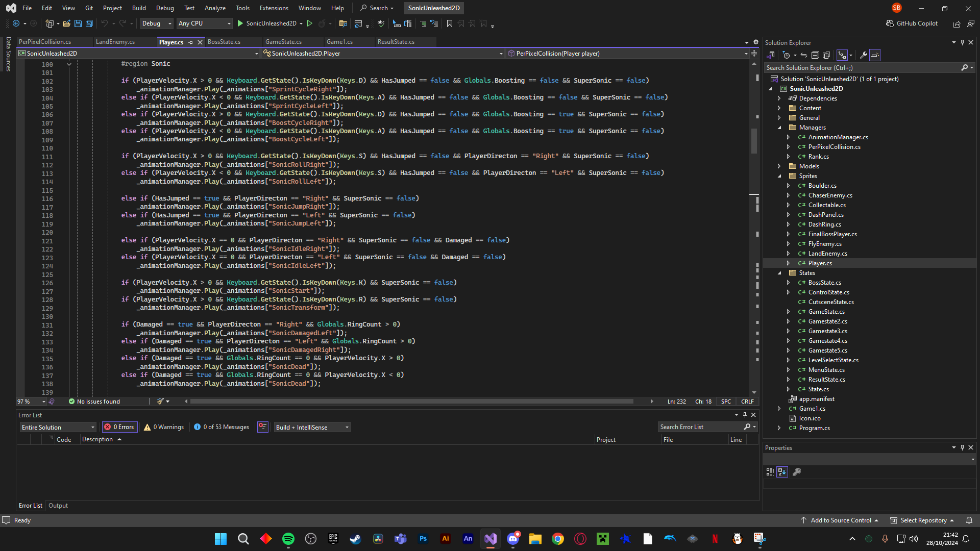Collapse the Sprites folder in Solution Explorer
980x551 pixels.
(779, 176)
